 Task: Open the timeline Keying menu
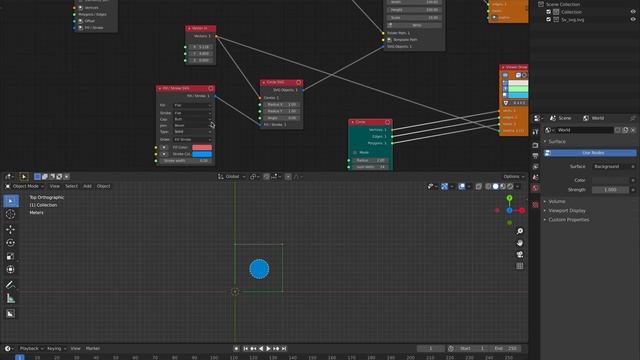[56, 349]
